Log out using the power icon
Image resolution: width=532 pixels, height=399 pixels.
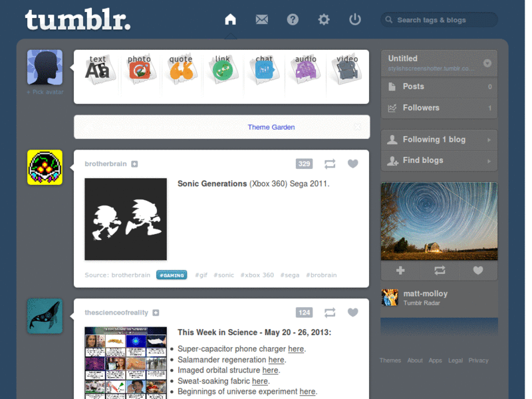[355, 19]
